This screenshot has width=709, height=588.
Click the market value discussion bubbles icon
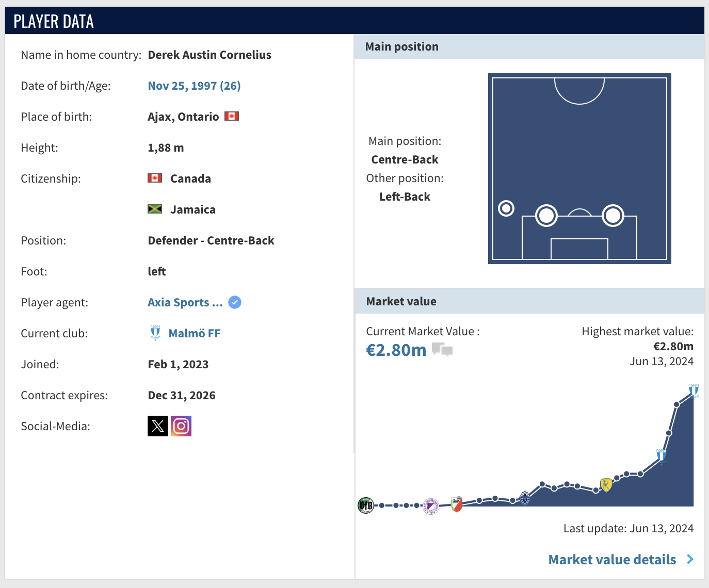pos(442,350)
